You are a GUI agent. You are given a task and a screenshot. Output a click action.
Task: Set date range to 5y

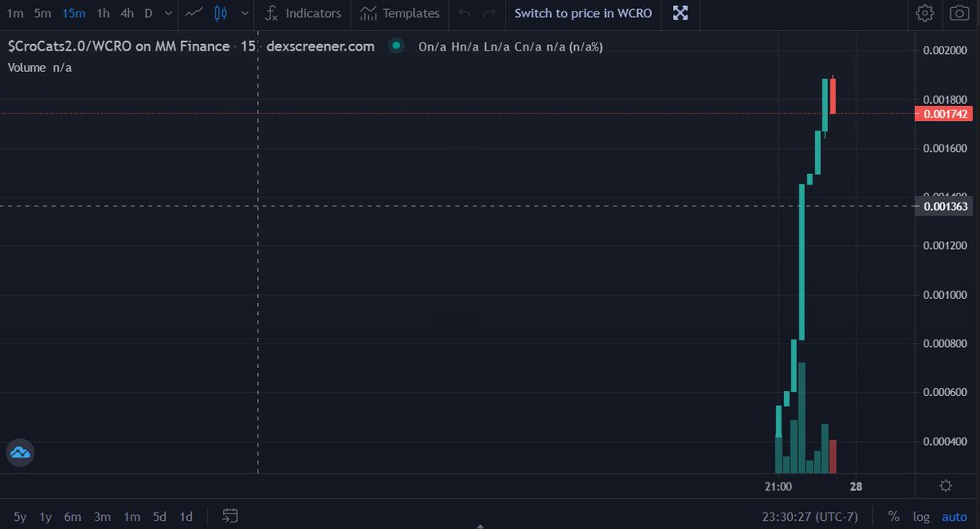[x=20, y=516]
